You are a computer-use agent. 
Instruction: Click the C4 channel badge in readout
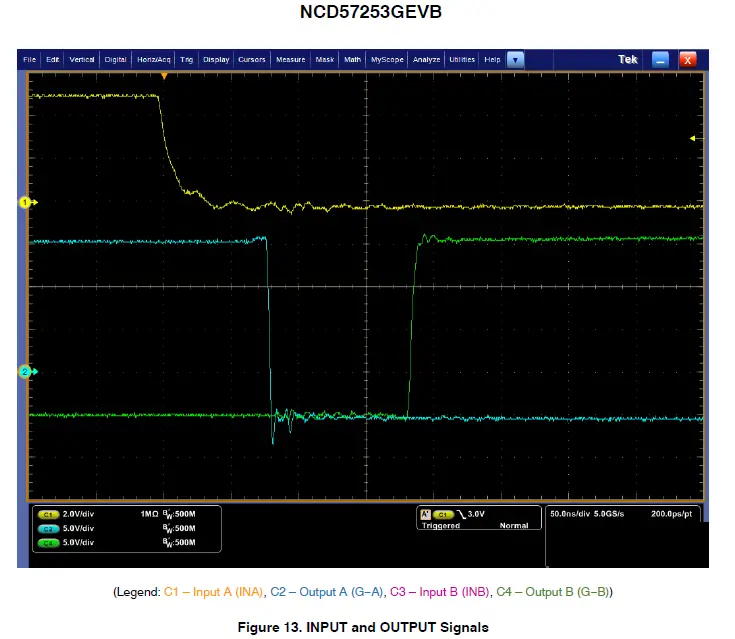(x=48, y=543)
